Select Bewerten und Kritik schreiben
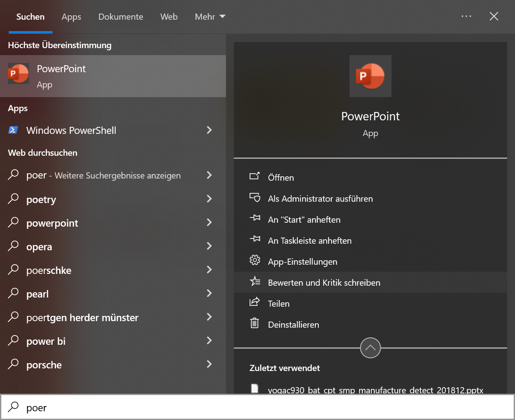This screenshot has height=420, width=515. click(370, 282)
